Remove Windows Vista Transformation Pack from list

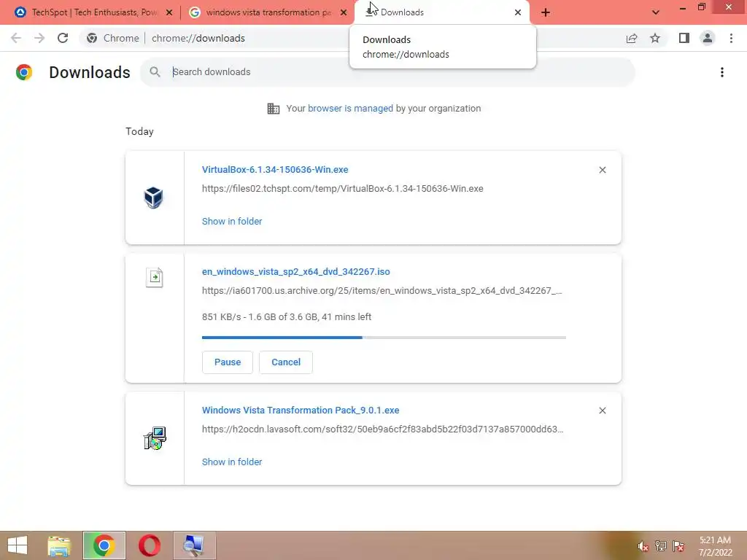coord(602,411)
